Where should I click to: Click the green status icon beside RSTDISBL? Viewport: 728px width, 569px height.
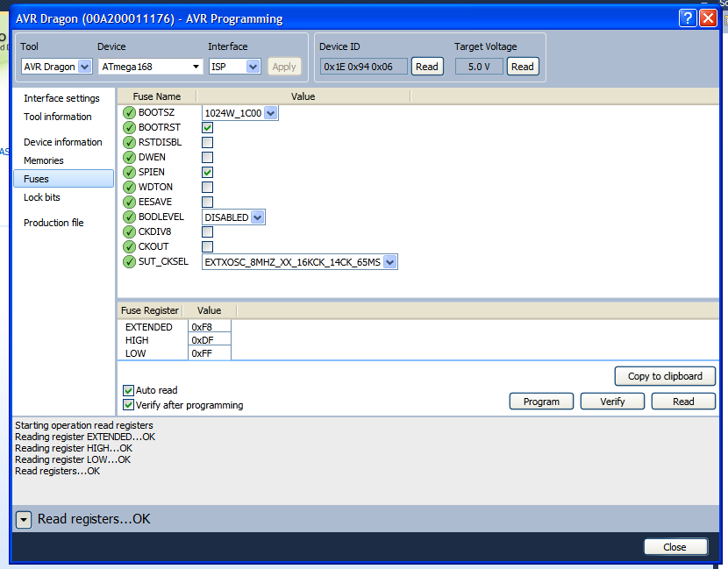point(130,142)
